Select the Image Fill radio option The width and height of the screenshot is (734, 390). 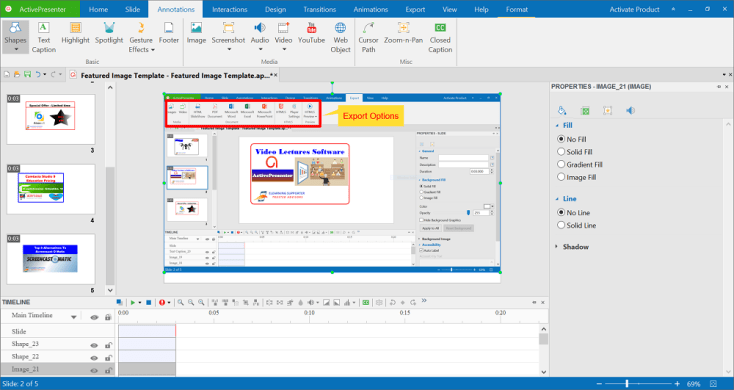(561, 177)
